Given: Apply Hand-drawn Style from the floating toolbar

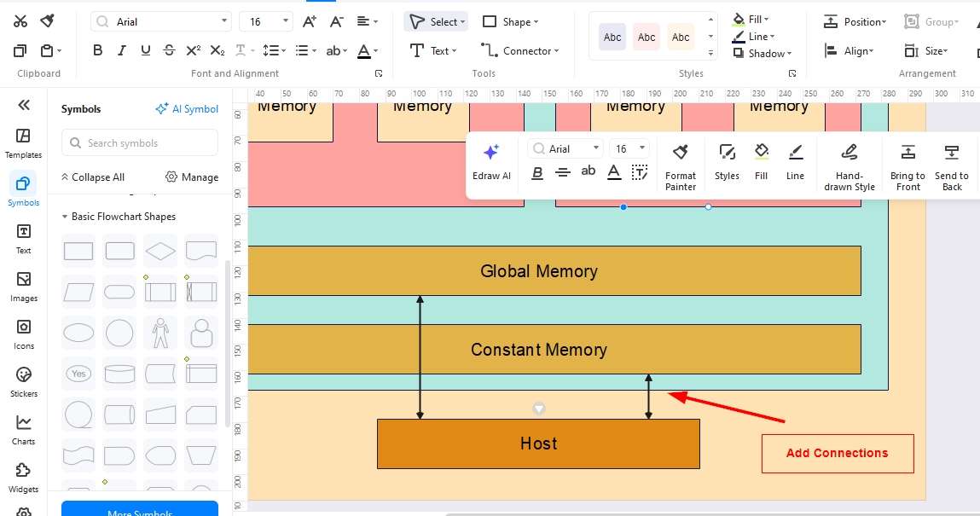Looking at the screenshot, I should click(849, 165).
